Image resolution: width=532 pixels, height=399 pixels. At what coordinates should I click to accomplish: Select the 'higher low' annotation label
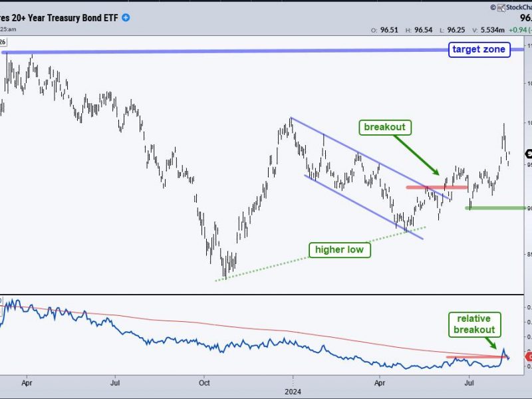(339, 250)
